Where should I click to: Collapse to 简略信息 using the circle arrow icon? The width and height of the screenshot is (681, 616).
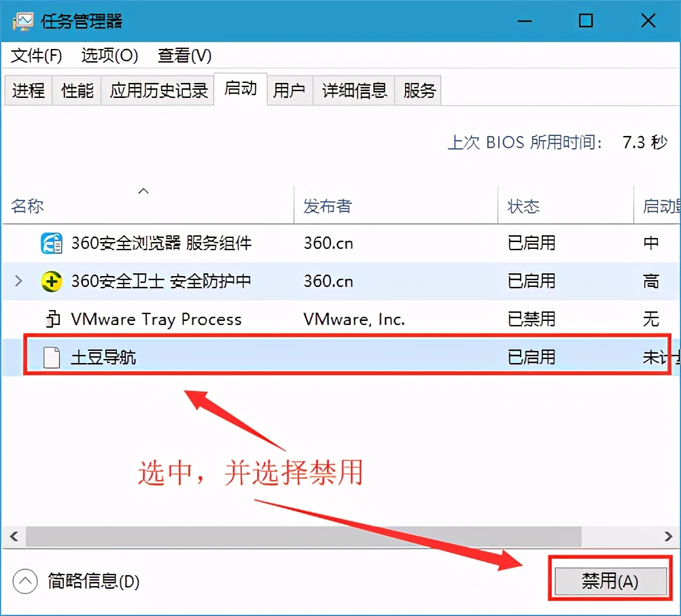[25, 581]
